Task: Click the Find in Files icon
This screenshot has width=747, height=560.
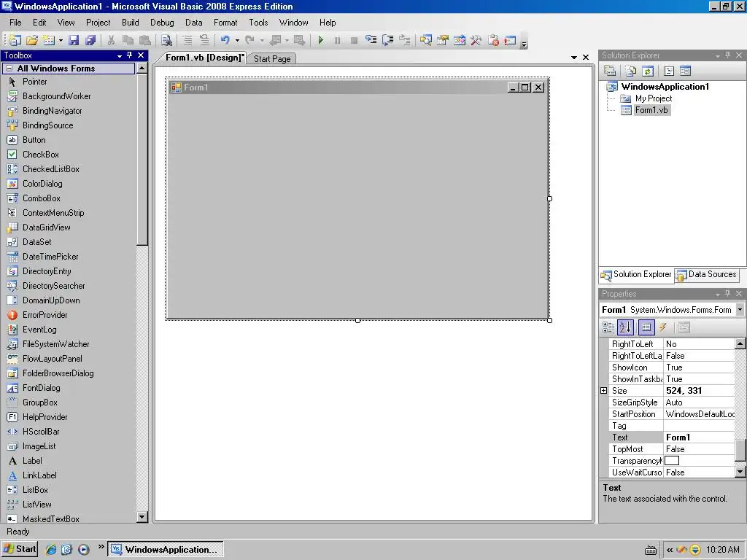Action: (166, 41)
